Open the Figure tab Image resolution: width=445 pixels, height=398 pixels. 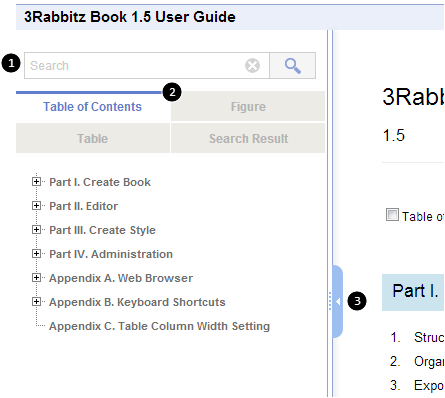(x=248, y=107)
